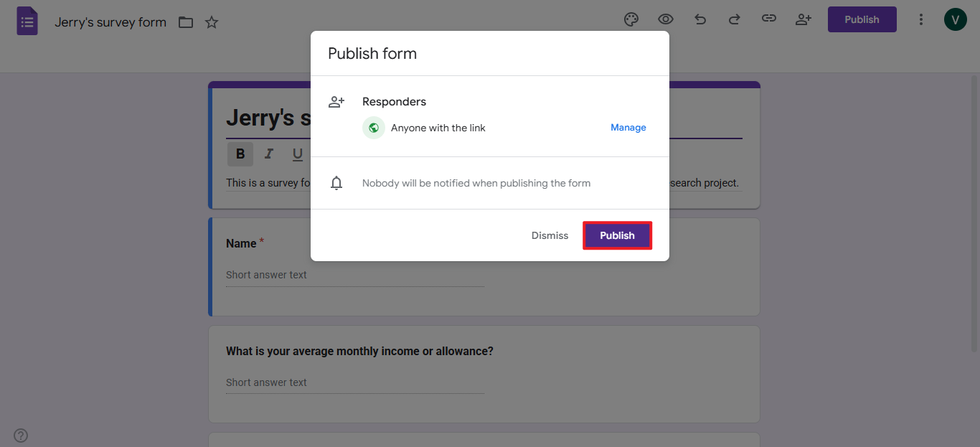Click the Name short answer field
This screenshot has height=447, width=980.
(354, 275)
